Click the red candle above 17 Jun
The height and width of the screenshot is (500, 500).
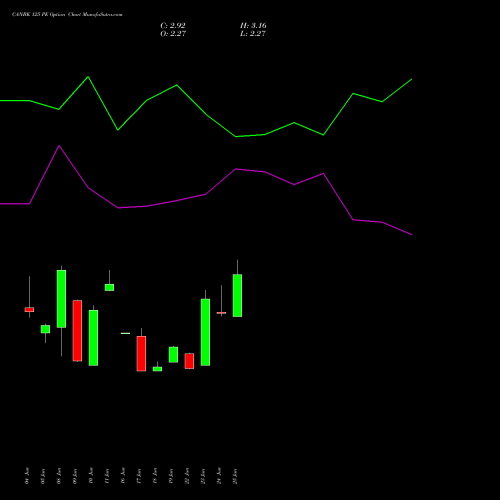[141, 354]
